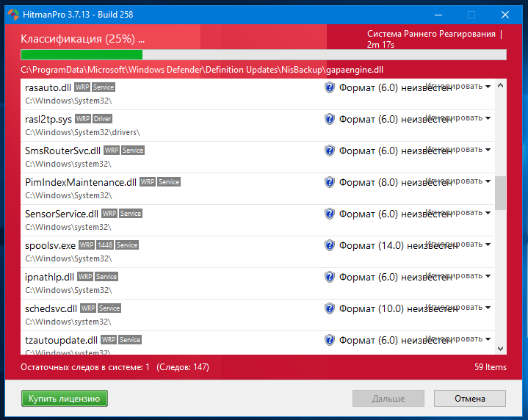The image size is (528, 420).
Task: Click Формат (10.0) неизвестен status text
Action: [x=398, y=308]
